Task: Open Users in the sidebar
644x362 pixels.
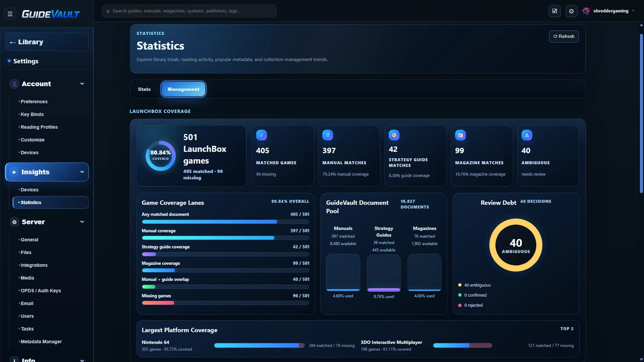Action: coord(27,316)
